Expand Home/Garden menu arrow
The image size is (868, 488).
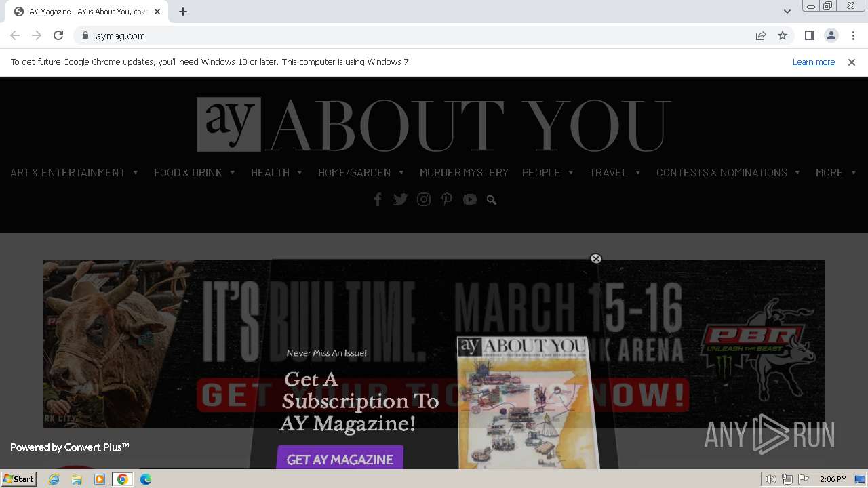[401, 173]
